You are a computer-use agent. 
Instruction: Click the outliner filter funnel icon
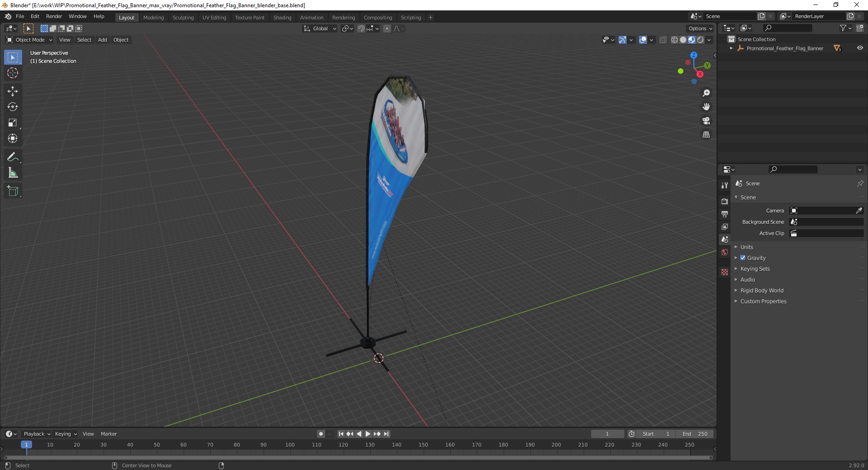(x=843, y=28)
